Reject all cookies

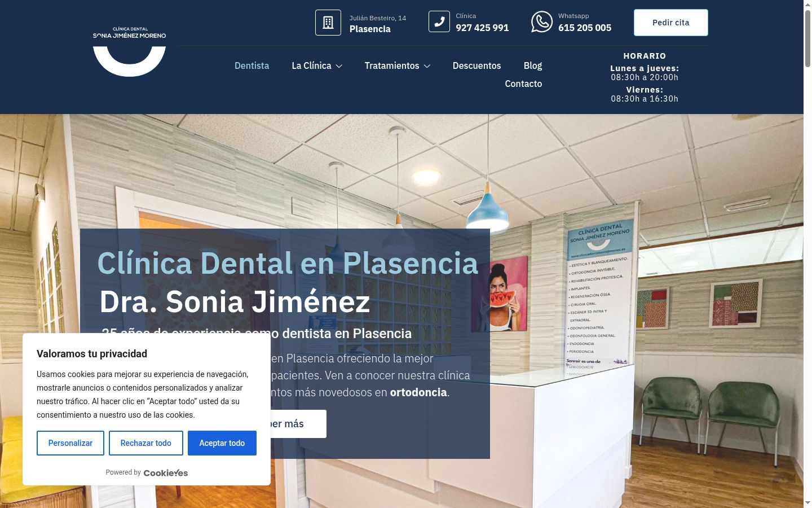pyautogui.click(x=146, y=443)
